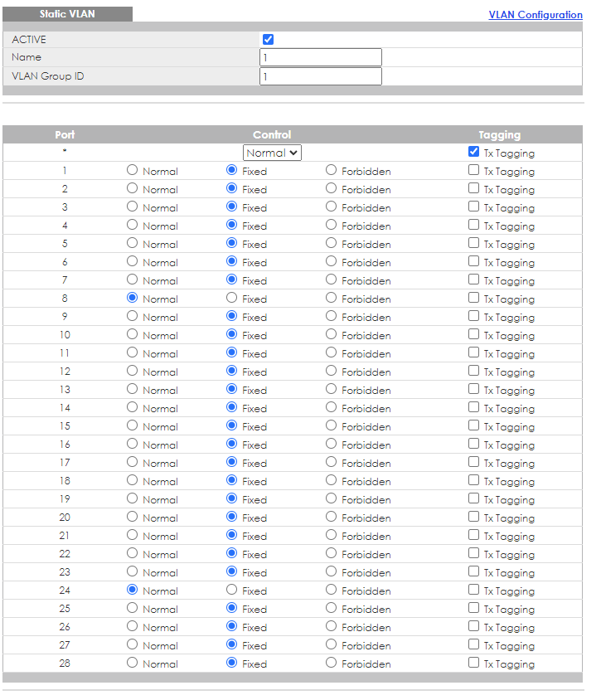Click the Static VLAN tab header
This screenshot has width=601, height=700.
67,14
